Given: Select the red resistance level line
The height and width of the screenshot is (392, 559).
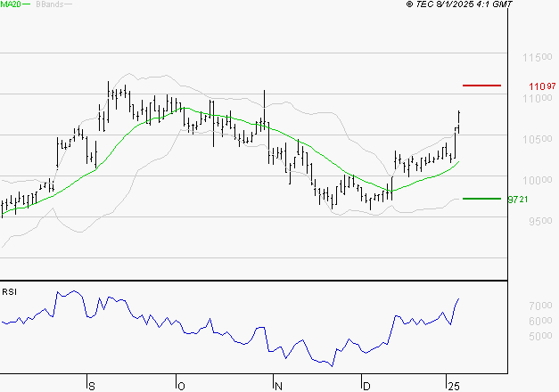Looking at the screenshot, I should [x=481, y=86].
